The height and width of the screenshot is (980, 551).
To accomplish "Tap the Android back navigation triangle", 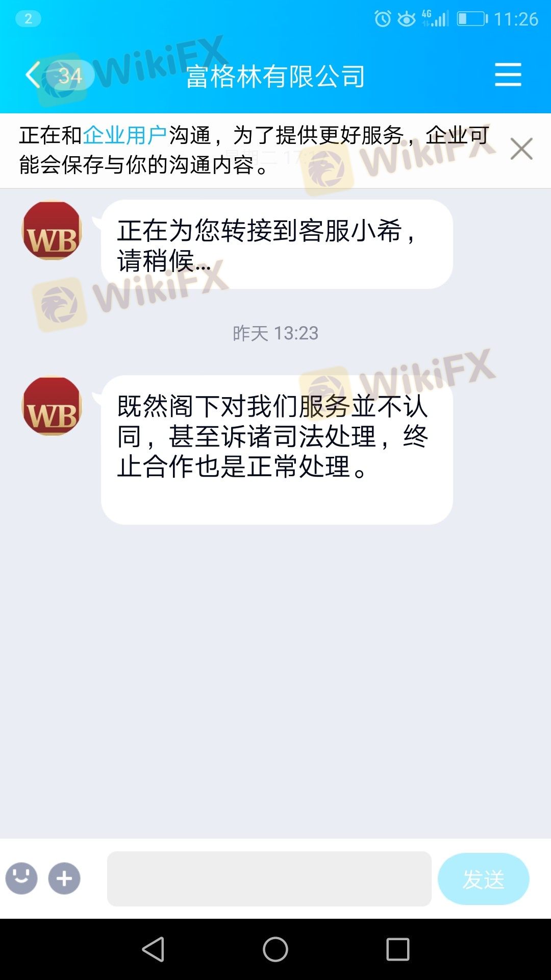I will 153,949.
